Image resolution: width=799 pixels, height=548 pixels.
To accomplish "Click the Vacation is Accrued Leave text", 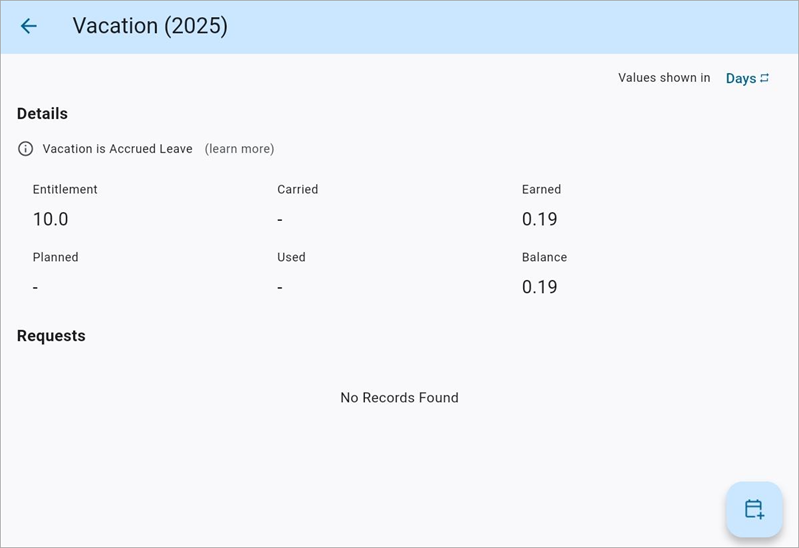I will (117, 149).
